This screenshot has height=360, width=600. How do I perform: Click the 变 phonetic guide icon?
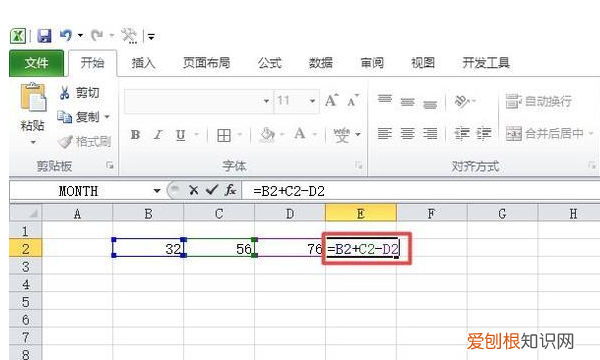click(x=341, y=135)
